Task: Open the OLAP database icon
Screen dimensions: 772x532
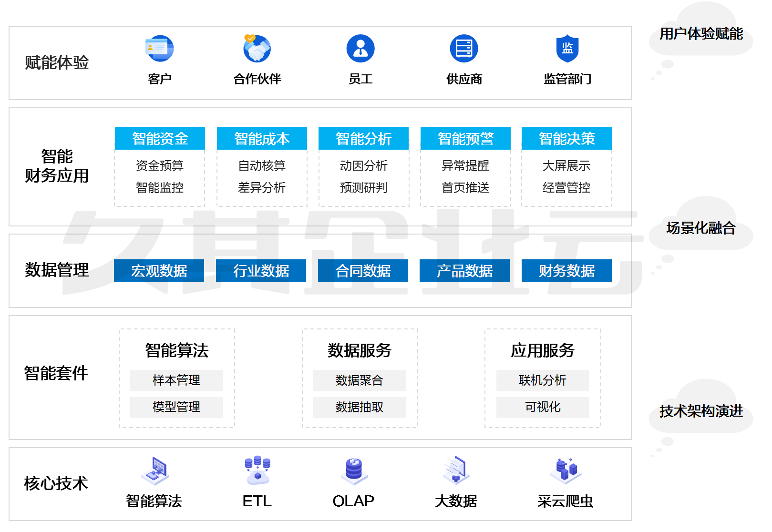Action: coord(354,471)
